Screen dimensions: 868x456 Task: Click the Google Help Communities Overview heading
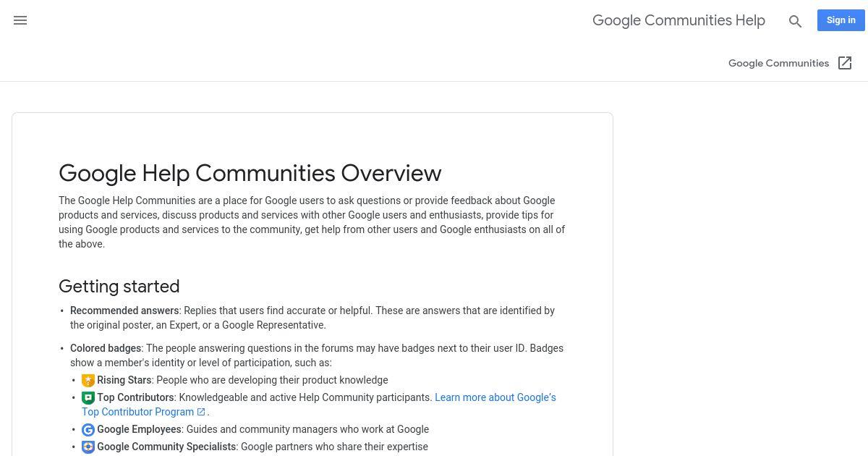[x=250, y=173]
